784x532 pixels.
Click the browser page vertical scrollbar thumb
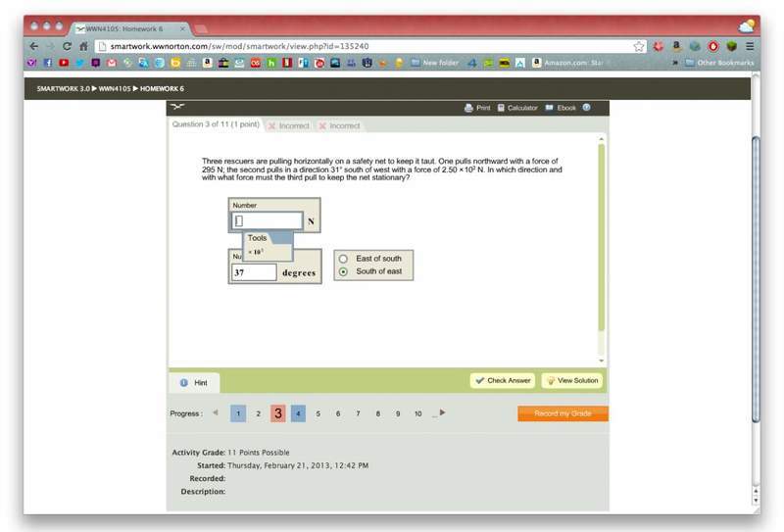(x=756, y=279)
